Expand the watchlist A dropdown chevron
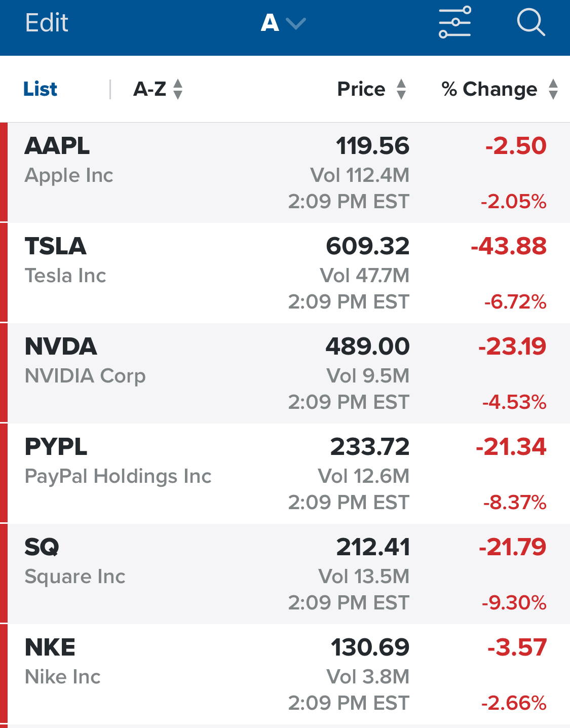Screen dimensions: 570x728 [x=296, y=23]
